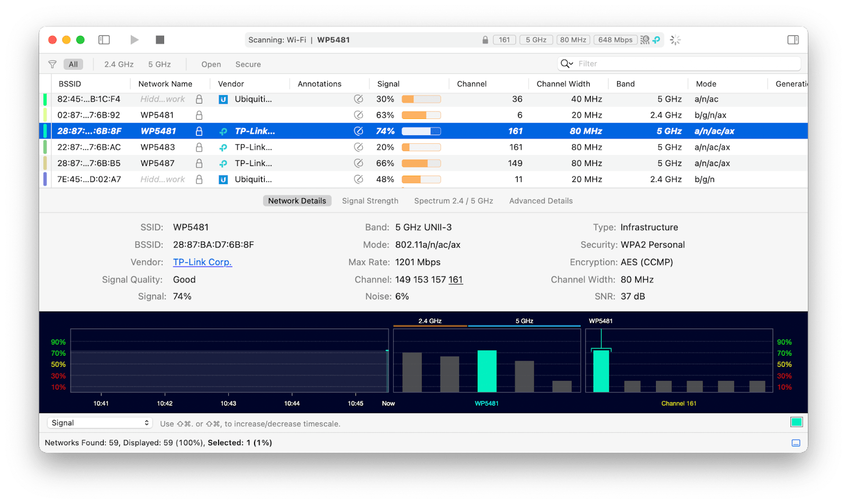The height and width of the screenshot is (504, 847).
Task: Click the color swatch for 7E:45:...D:02:A7
Action: click(45, 179)
